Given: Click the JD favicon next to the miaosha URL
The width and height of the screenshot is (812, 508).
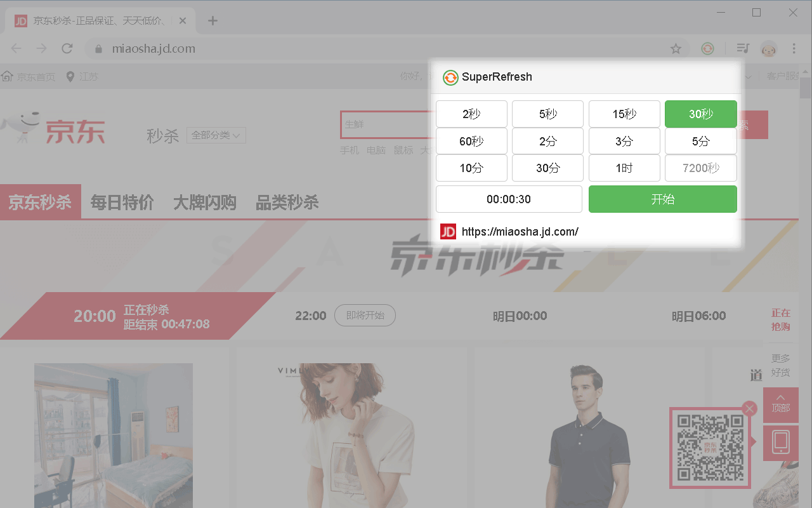Looking at the screenshot, I should pos(449,231).
